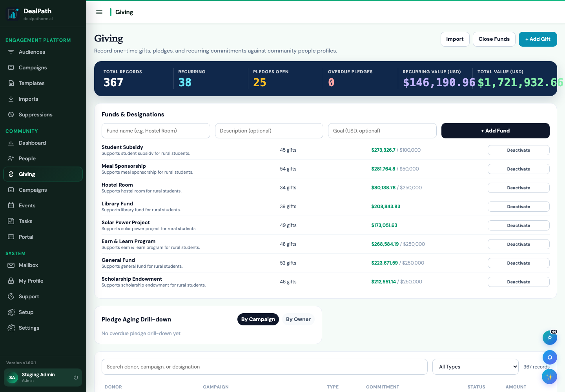The height and width of the screenshot is (392, 565).
Task: Switch drill-down to By Owner
Action: (298, 319)
